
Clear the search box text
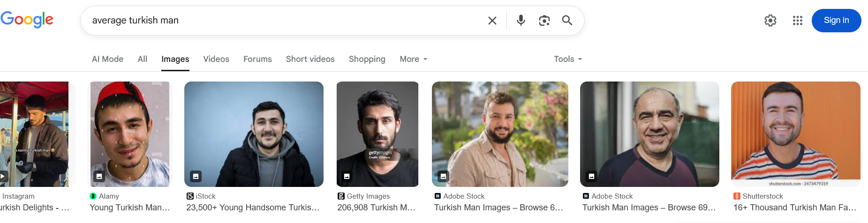492,21
